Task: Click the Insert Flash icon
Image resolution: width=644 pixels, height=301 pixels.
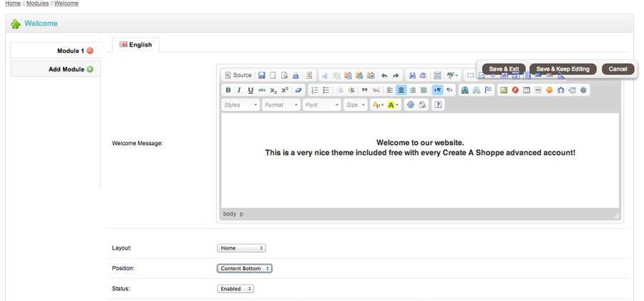Action: (515, 90)
